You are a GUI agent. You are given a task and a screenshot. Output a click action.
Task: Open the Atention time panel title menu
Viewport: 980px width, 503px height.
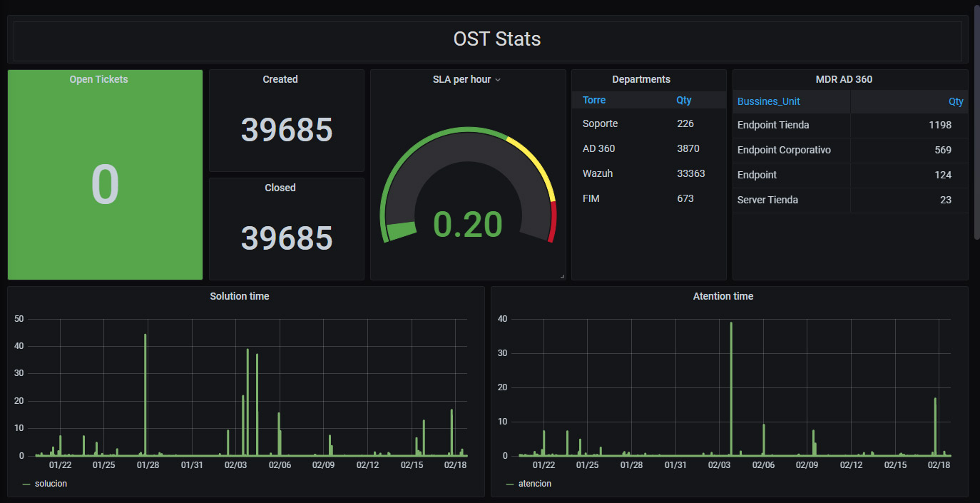pos(723,296)
